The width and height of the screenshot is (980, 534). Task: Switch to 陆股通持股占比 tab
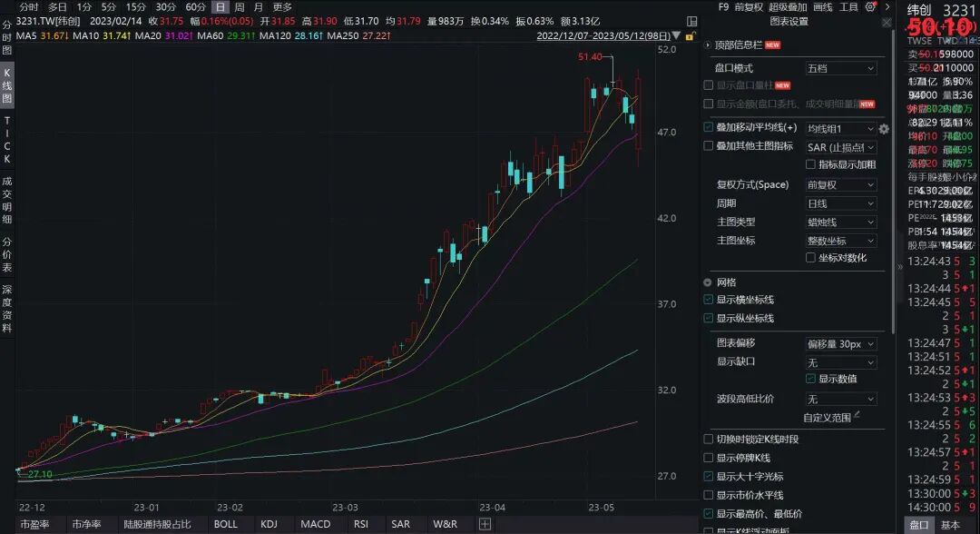pyautogui.click(x=157, y=524)
